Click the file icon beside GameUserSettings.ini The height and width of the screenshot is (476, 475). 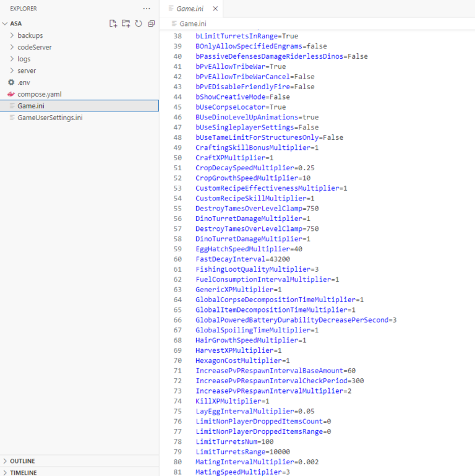point(11,118)
